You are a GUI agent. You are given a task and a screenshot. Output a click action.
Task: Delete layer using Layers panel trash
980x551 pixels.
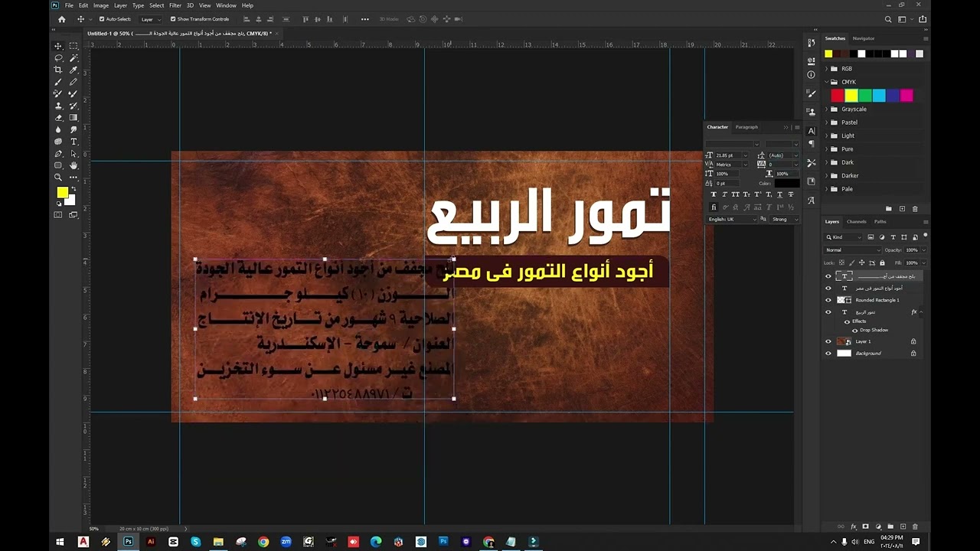click(x=915, y=527)
